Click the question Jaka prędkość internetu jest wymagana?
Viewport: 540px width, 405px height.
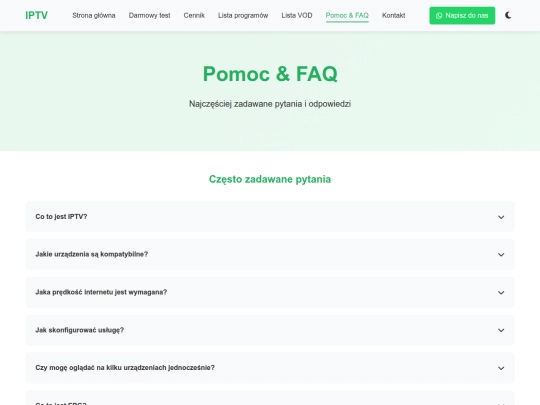coord(101,292)
